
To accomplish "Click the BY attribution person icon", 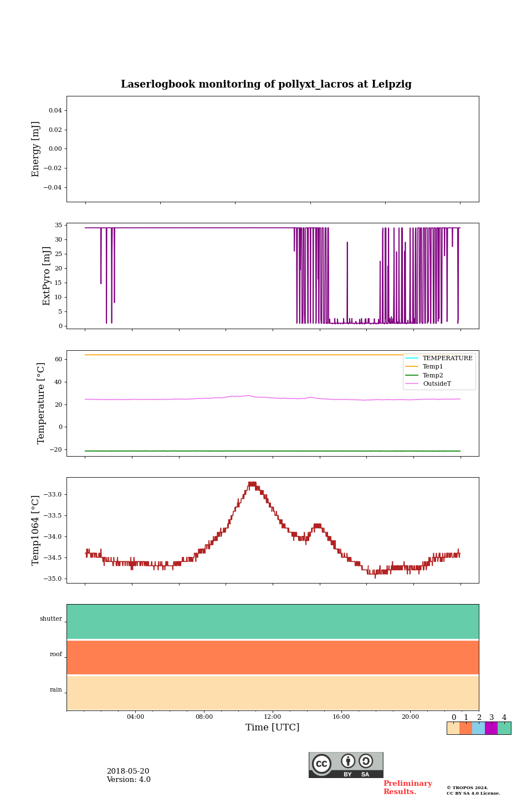I will (x=348, y=761).
